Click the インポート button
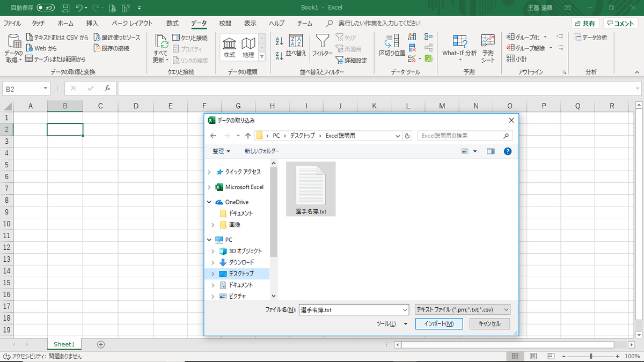The width and height of the screenshot is (644, 362). click(438, 323)
